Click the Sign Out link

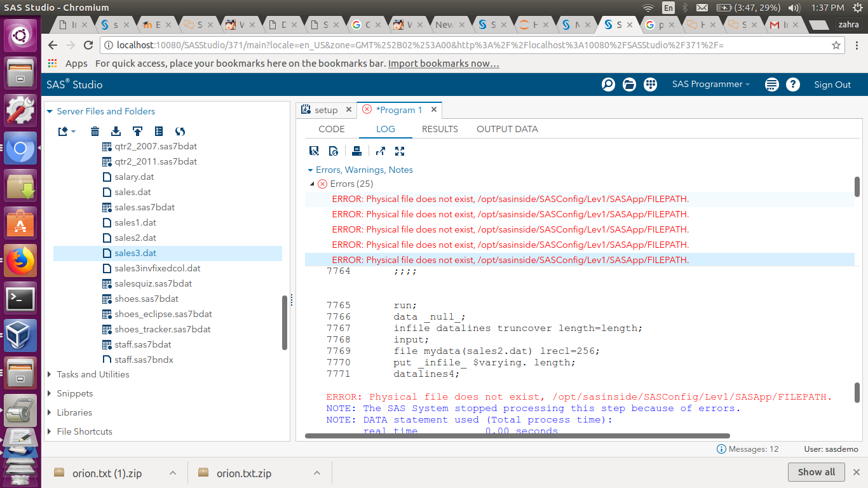(832, 85)
